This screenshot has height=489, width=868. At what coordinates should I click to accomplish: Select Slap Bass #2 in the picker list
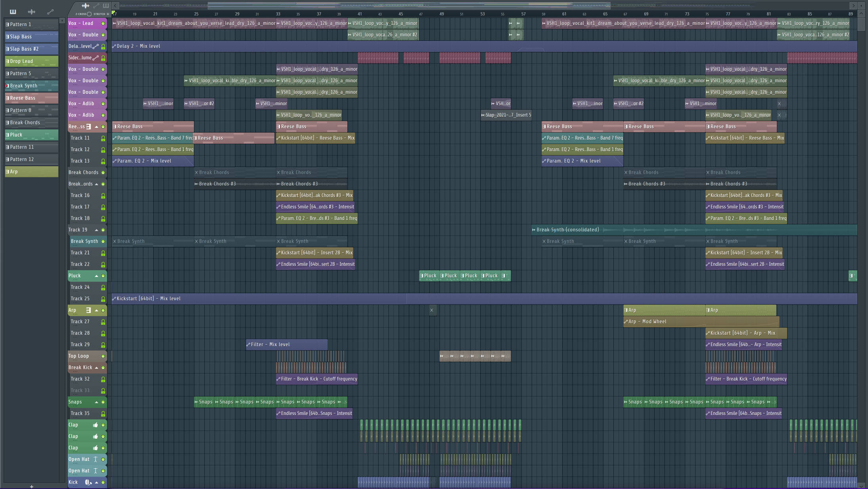click(31, 49)
